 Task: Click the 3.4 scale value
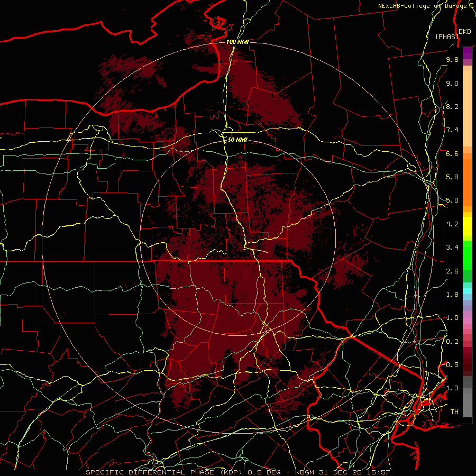[452, 248]
